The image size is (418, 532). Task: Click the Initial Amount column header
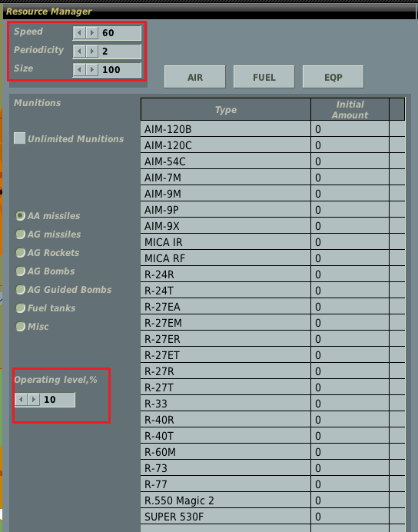pos(350,110)
